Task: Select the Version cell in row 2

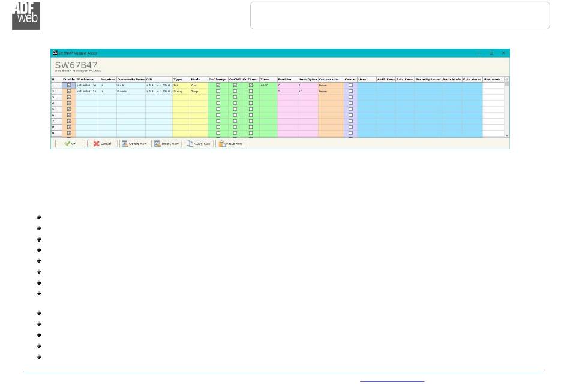Action: [x=109, y=91]
